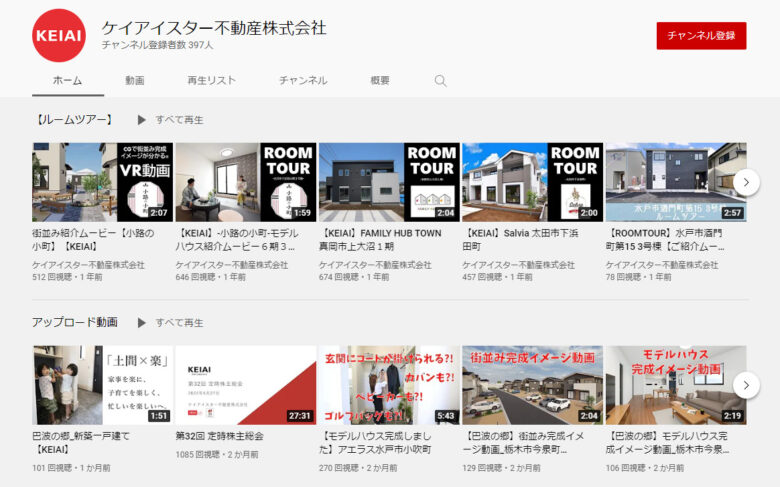Viewport: 780px width, 487px height.
Task: Click title 街並み紹介ムービー【小路の小町】
Action: tap(94, 240)
